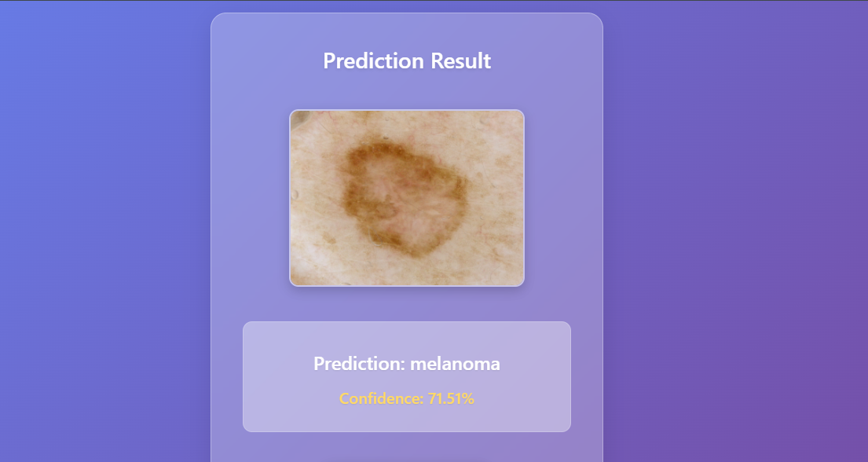Click the word Result in the heading

460,61
